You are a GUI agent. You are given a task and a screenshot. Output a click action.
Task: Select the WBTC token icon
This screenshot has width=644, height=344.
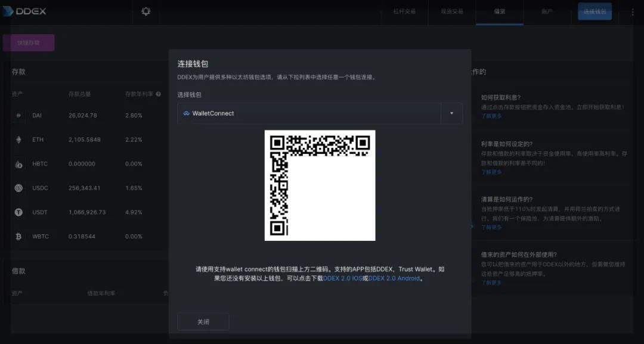click(19, 236)
